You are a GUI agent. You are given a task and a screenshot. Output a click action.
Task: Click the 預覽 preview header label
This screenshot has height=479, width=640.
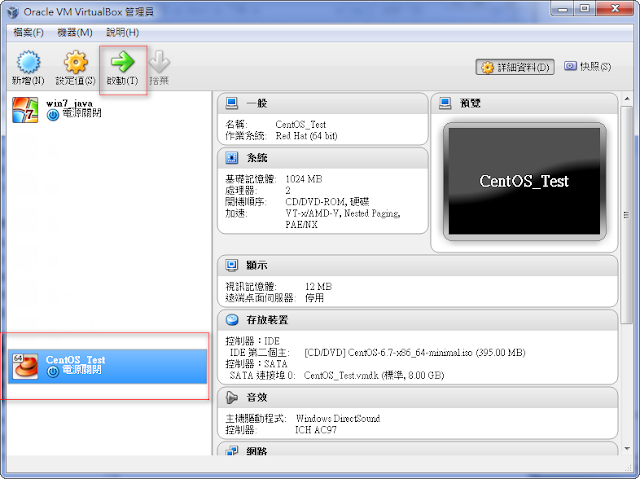tap(470, 104)
